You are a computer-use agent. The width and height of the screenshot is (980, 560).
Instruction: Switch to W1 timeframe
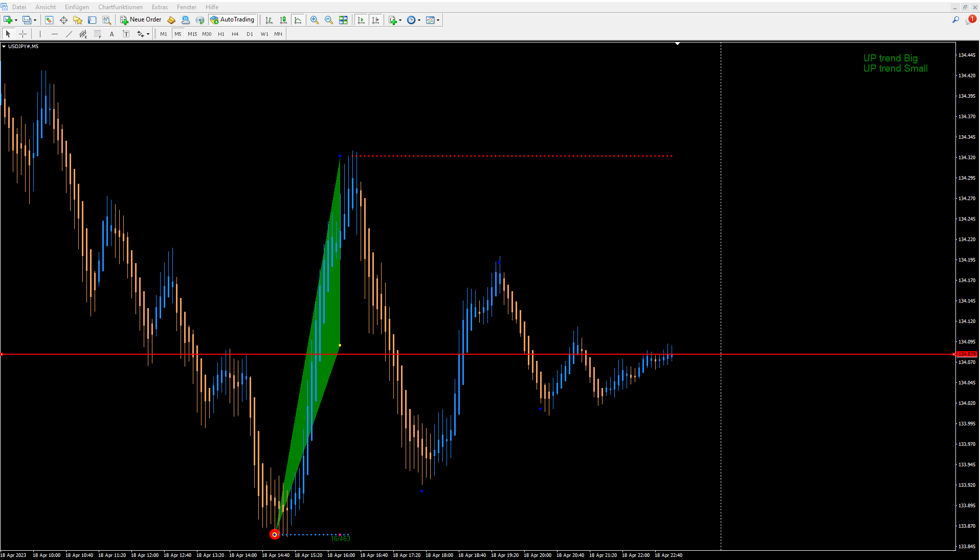tap(264, 34)
